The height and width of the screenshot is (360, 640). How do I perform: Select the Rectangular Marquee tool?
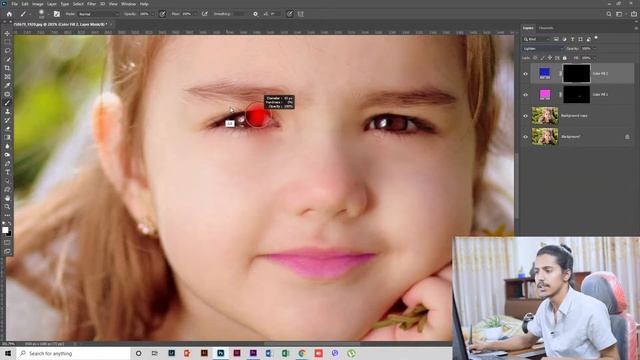pyautogui.click(x=7, y=42)
